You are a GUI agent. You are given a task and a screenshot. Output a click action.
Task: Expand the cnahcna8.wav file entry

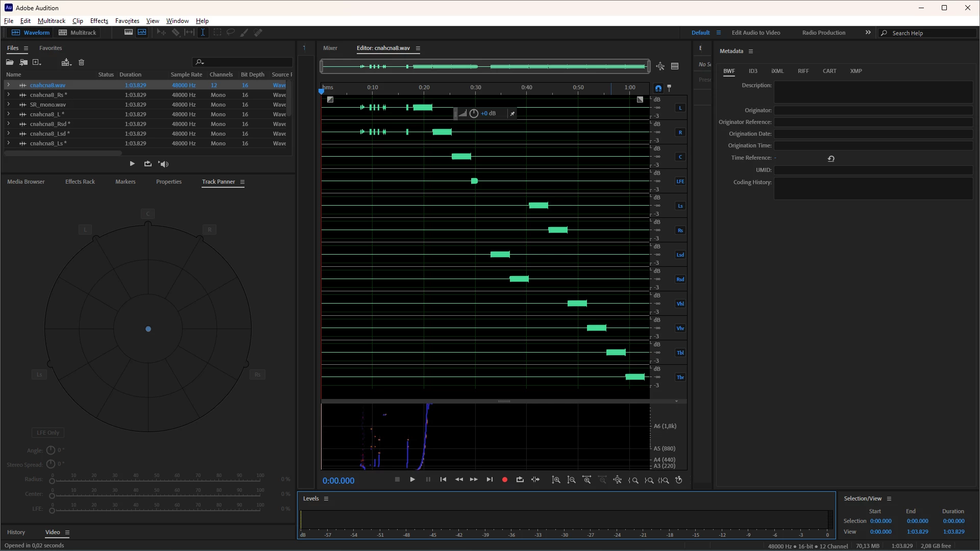point(8,85)
